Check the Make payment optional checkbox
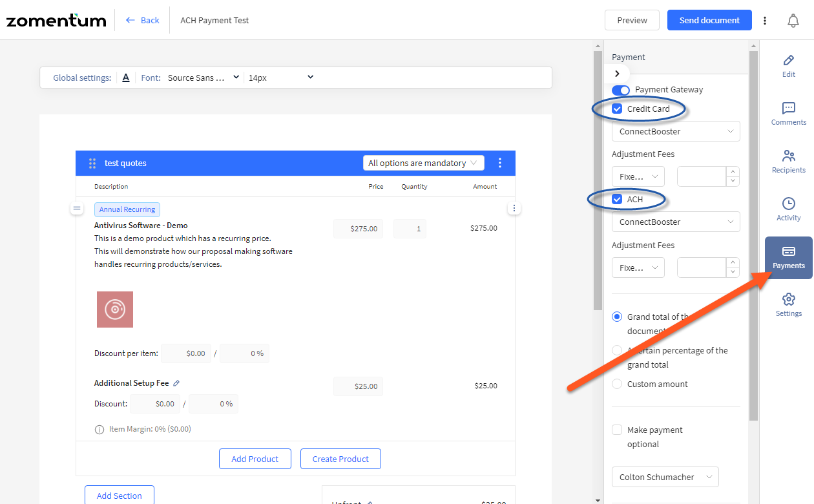 click(x=617, y=430)
